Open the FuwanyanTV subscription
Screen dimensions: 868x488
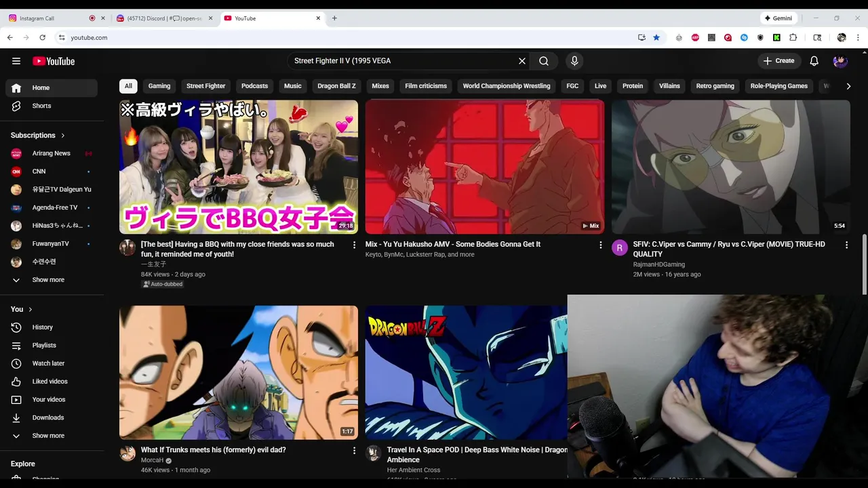click(x=52, y=243)
